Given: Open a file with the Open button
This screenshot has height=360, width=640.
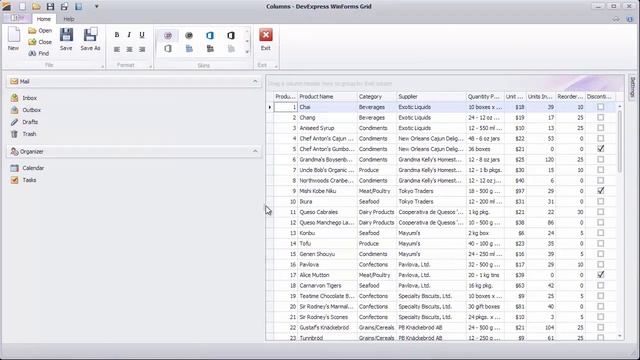Looking at the screenshot, I should pos(40,31).
